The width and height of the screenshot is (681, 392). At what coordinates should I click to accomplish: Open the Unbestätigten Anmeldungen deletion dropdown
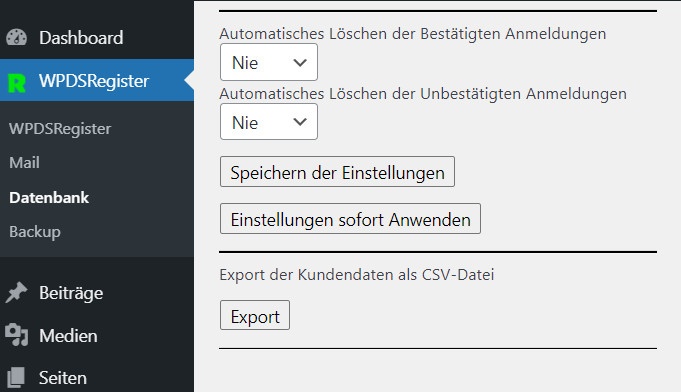coord(269,122)
